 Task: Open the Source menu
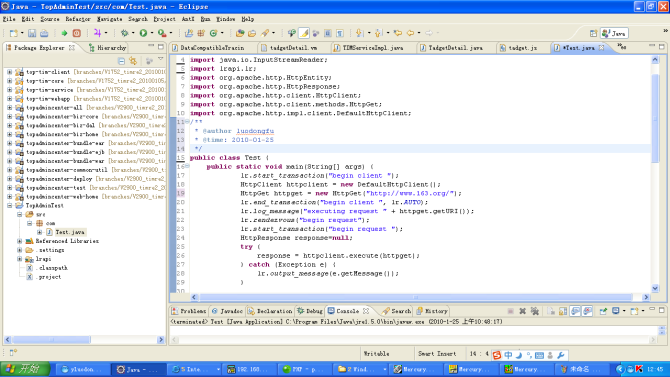[50, 19]
